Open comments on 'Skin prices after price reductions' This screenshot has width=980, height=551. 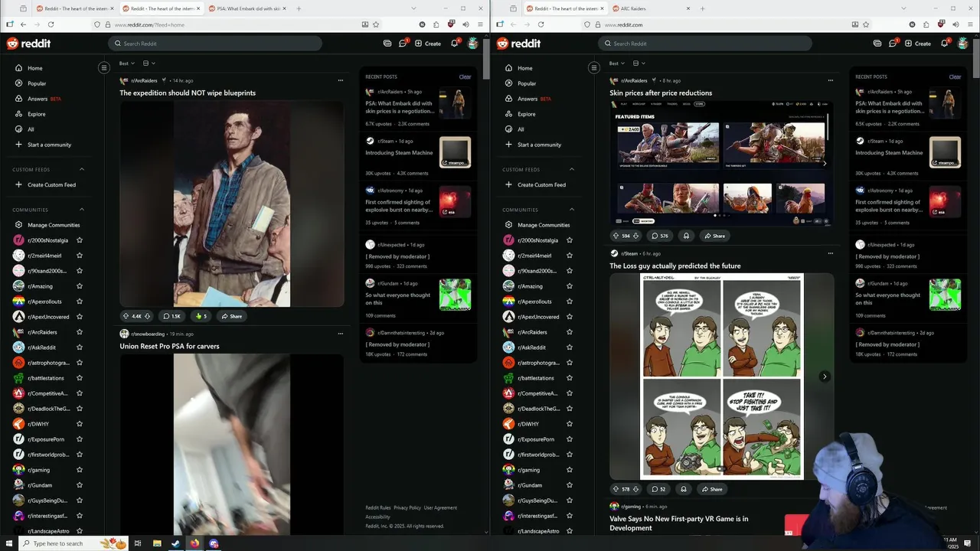click(x=659, y=236)
